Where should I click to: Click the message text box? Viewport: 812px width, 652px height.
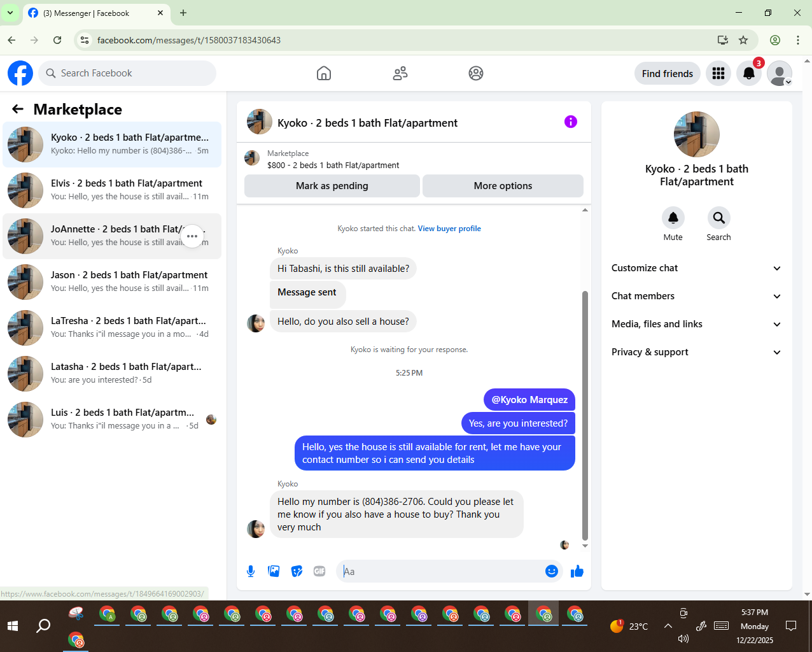pyautogui.click(x=442, y=571)
